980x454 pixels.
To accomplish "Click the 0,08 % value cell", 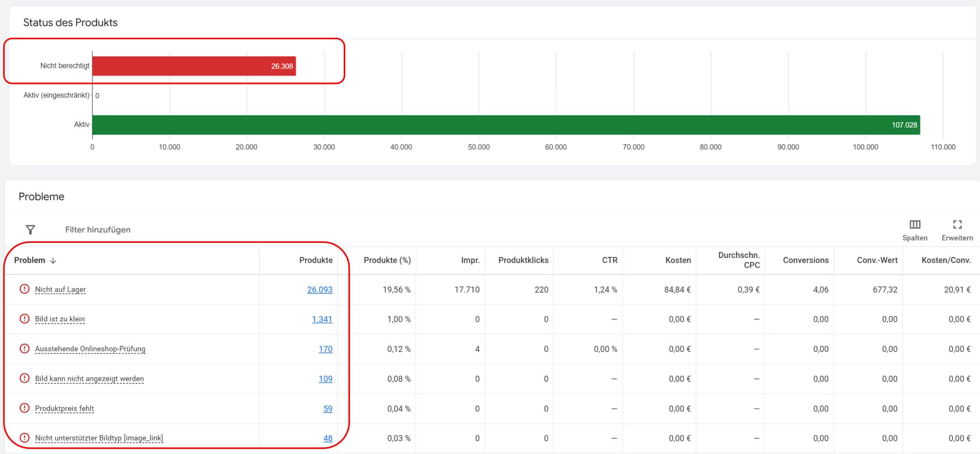I will [399, 379].
